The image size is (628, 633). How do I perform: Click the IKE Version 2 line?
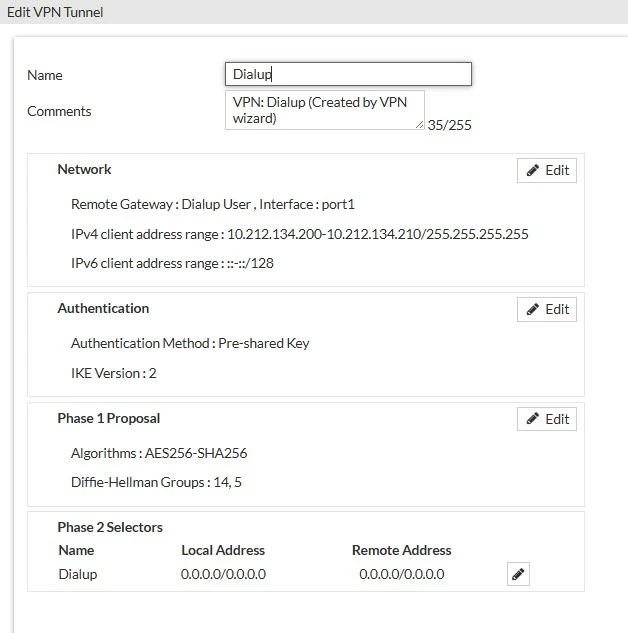coord(113,373)
